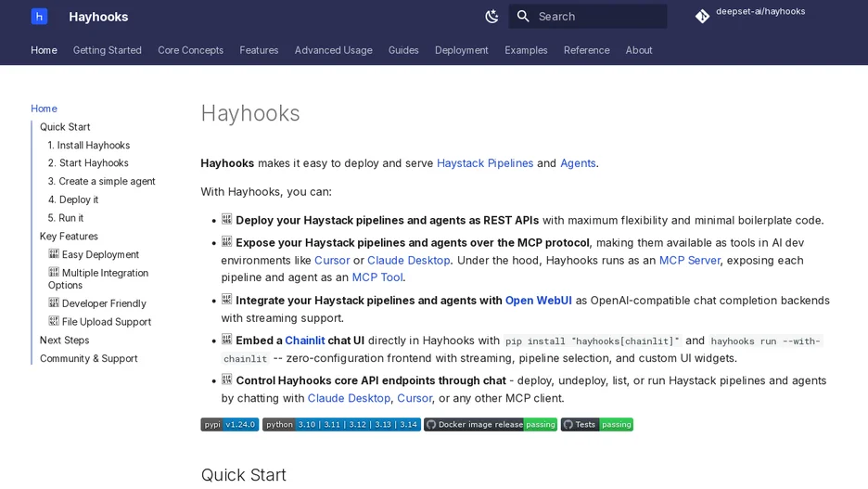Go to 3. Create a simple agent
The width and height of the screenshot is (868, 489).
[101, 181]
